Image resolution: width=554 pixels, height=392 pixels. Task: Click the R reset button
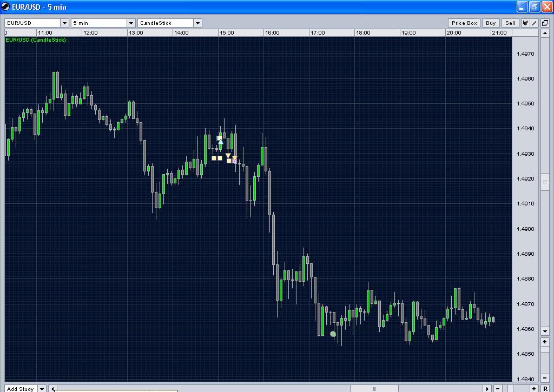point(545,389)
